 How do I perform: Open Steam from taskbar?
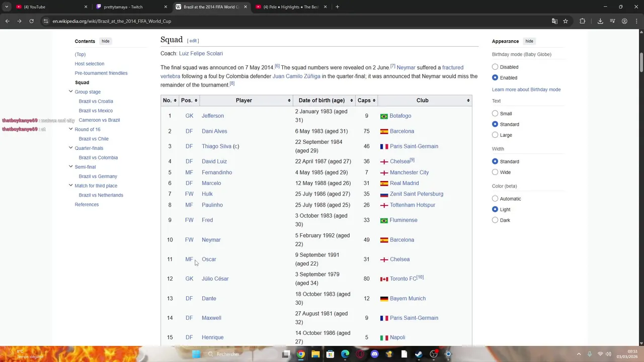pos(419,354)
